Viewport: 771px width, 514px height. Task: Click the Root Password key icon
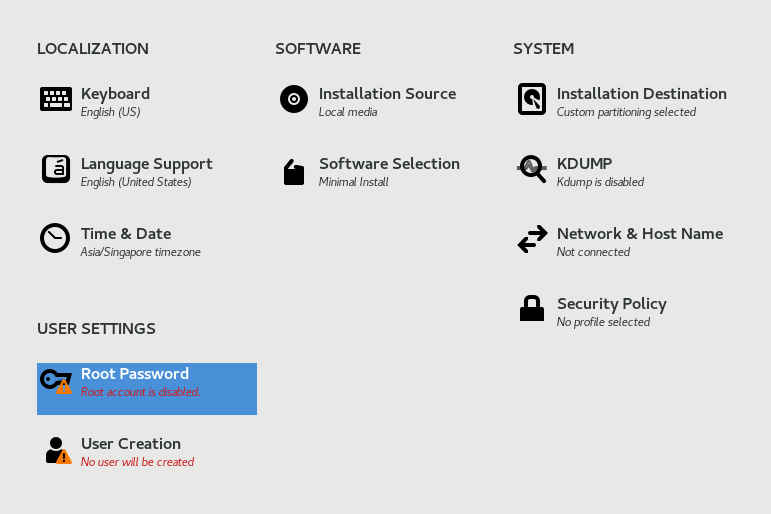(55, 380)
